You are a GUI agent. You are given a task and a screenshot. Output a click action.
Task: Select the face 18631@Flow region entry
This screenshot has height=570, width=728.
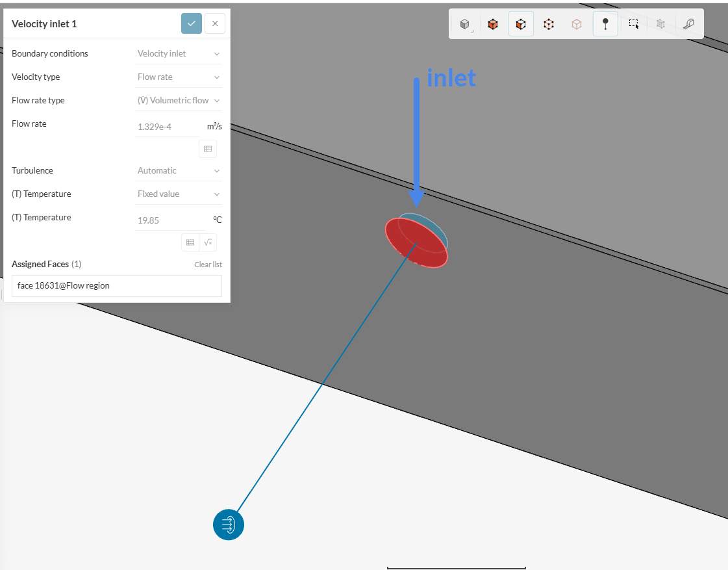116,285
